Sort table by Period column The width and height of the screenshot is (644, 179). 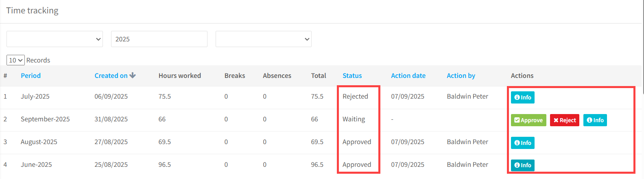click(x=31, y=75)
